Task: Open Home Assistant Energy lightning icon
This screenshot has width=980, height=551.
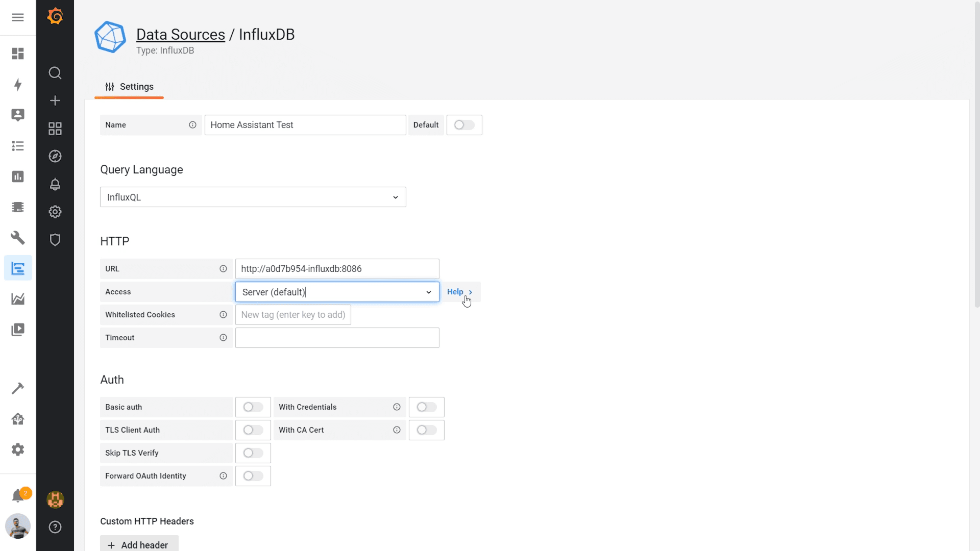Action: tap(18, 85)
